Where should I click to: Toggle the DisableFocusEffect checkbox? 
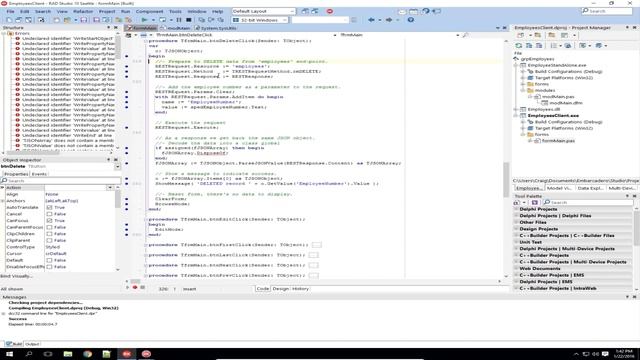click(x=49, y=267)
